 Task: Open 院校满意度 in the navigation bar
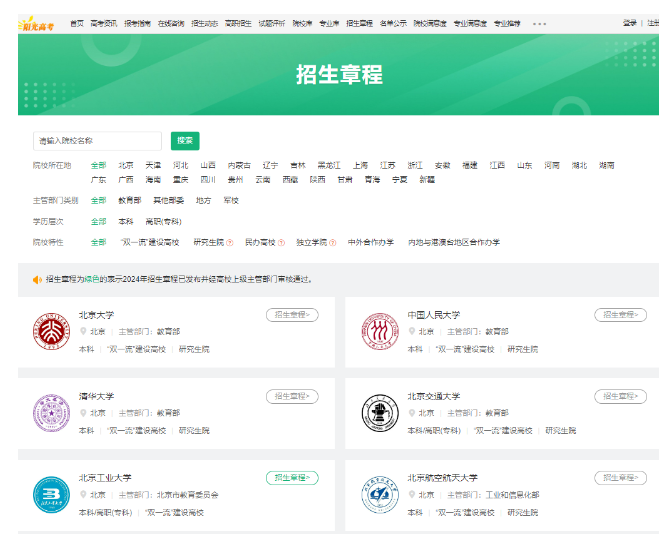(430, 23)
